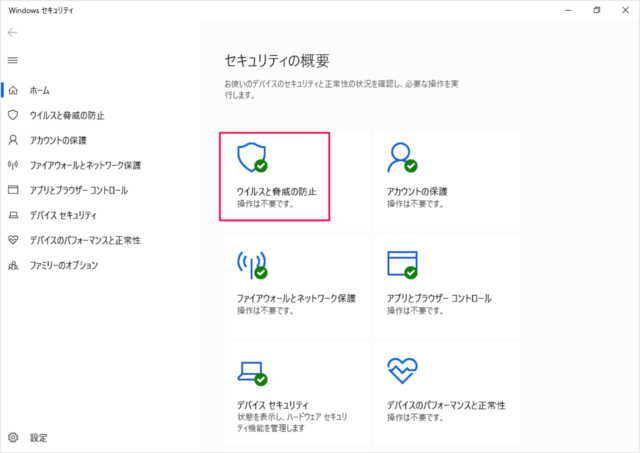Click the heart monitor icon in sidebar
This screenshot has height=453, width=640.
pyautogui.click(x=13, y=240)
